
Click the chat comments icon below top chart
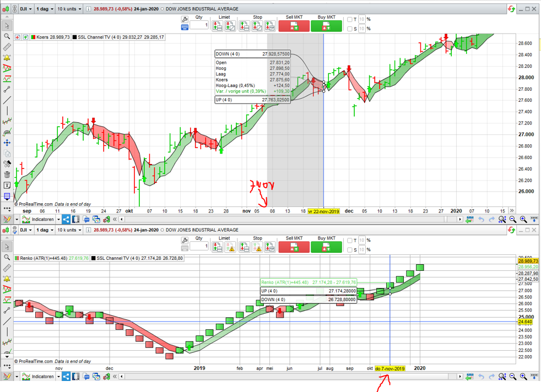pos(86,219)
